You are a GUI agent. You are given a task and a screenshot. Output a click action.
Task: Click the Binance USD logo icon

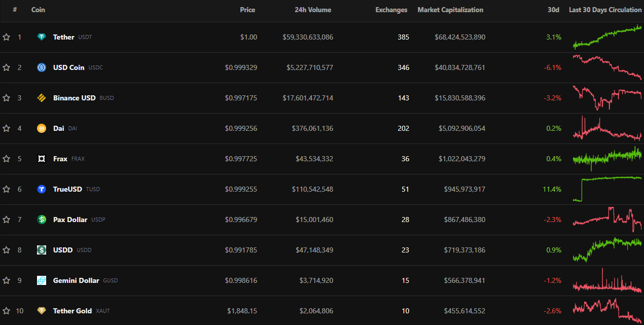[x=42, y=98]
